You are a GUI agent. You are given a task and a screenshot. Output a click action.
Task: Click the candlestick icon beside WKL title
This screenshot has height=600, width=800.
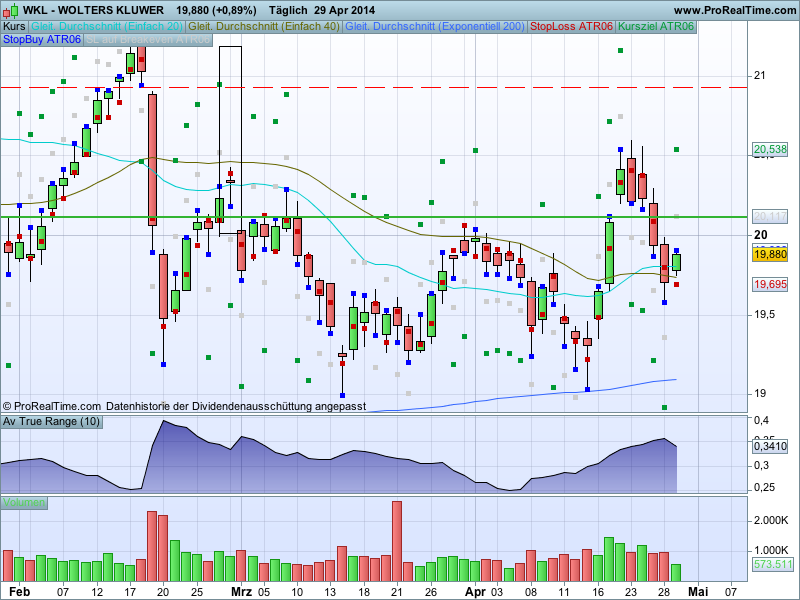[x=10, y=10]
